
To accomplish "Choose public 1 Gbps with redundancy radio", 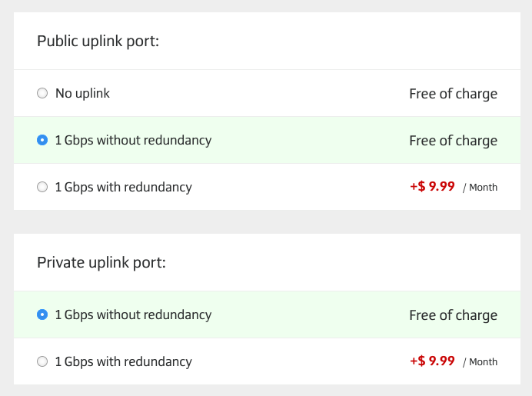I will [42, 187].
